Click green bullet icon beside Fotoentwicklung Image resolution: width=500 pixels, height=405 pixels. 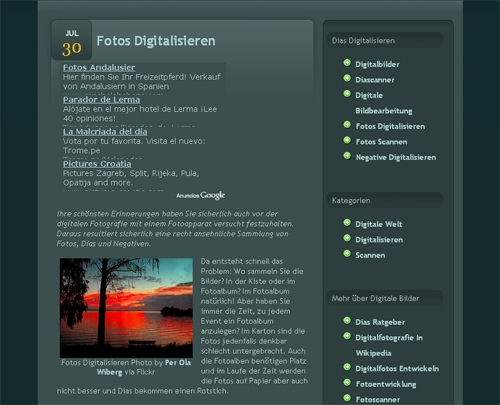click(347, 382)
